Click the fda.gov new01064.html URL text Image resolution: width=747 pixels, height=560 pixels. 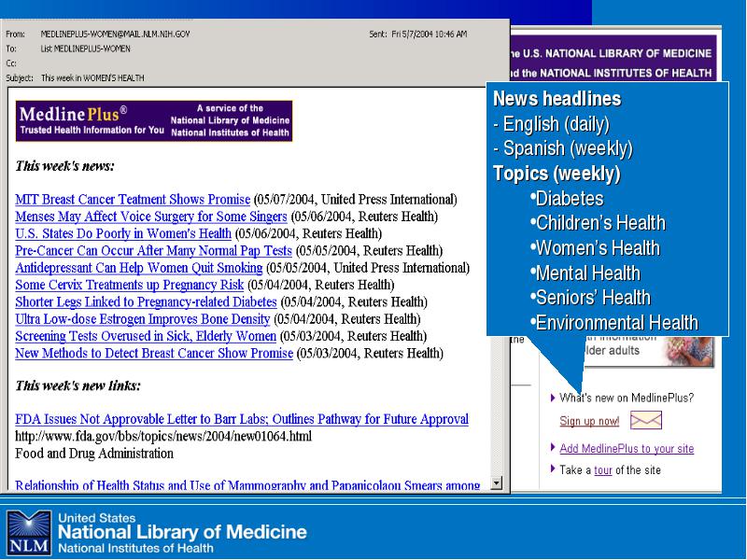tap(163, 436)
